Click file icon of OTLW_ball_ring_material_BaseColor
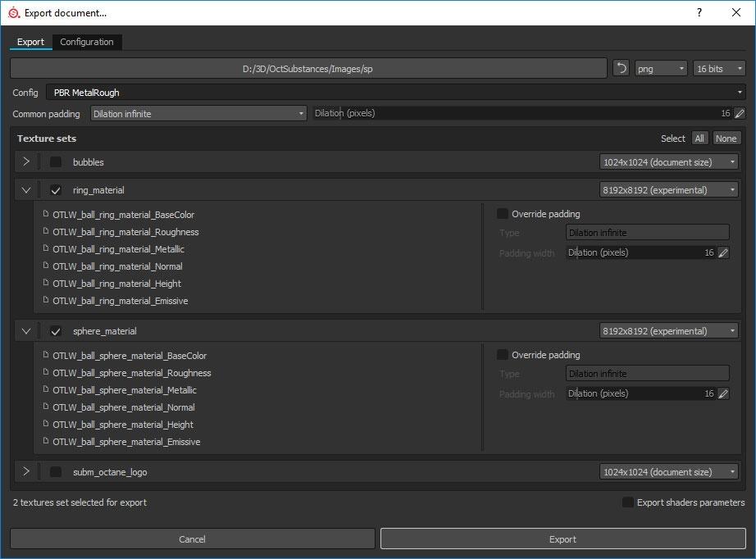Screen dimensions: 756x559 click(46, 213)
